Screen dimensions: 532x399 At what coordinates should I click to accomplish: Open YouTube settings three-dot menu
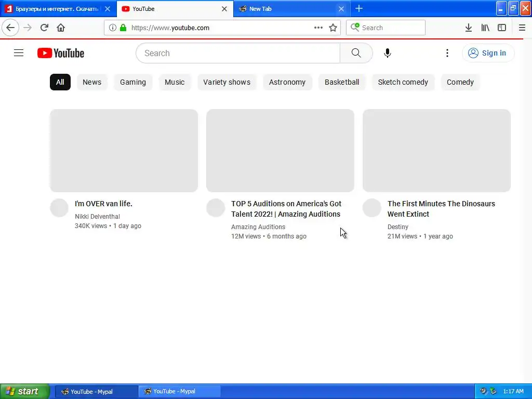447,53
